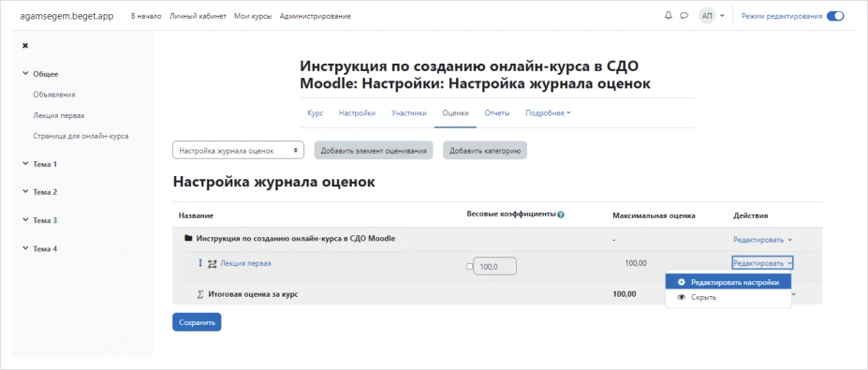868x370 pixels.
Task: Click the category name Инструкция по созданию онлайн-курса в СДО Moodle
Action: (x=296, y=238)
